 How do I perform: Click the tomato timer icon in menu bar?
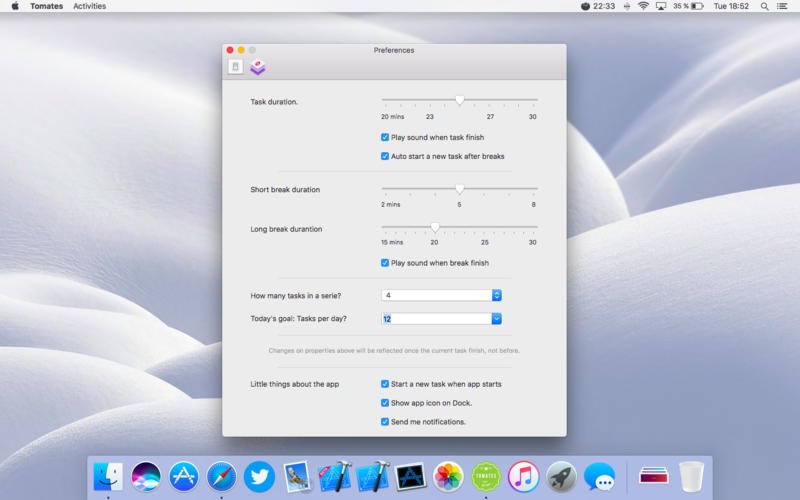click(585, 6)
